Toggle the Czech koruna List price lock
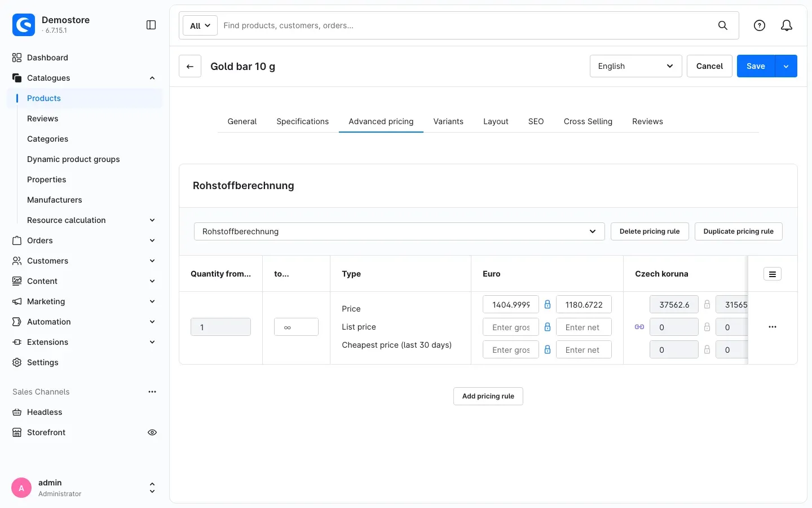The width and height of the screenshot is (812, 508). [707, 327]
